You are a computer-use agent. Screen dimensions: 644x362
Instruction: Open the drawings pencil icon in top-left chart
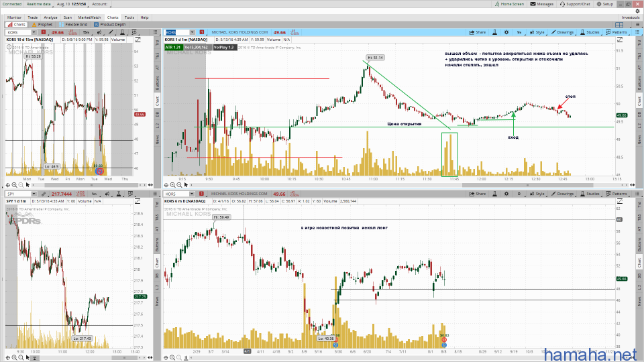[x=111, y=32]
